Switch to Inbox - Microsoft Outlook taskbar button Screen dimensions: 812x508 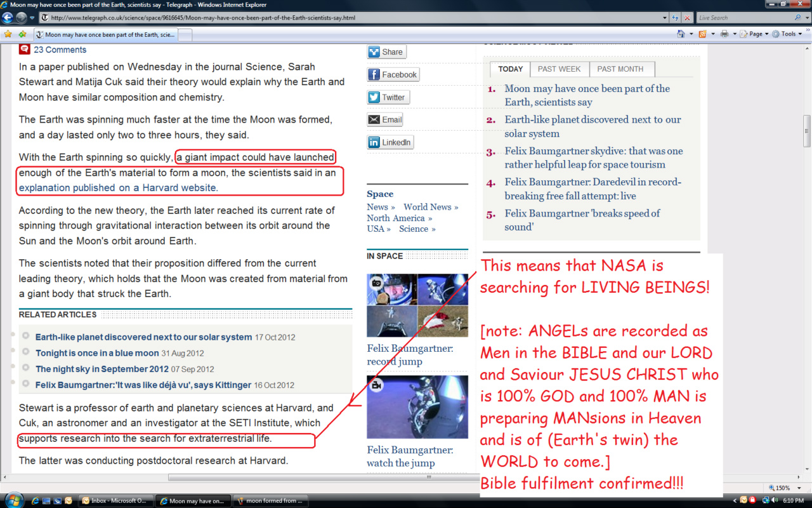(x=115, y=500)
